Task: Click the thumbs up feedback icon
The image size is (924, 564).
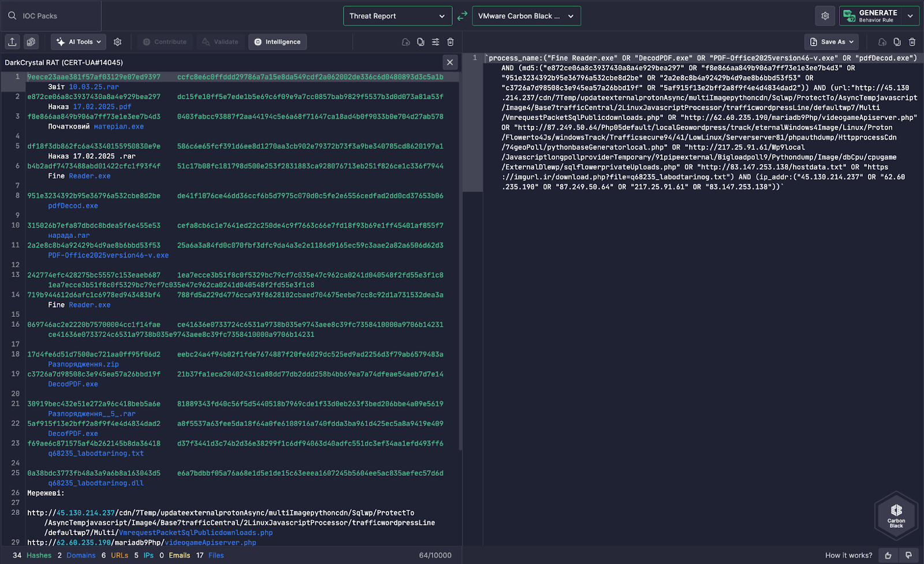Action: pyautogui.click(x=888, y=555)
